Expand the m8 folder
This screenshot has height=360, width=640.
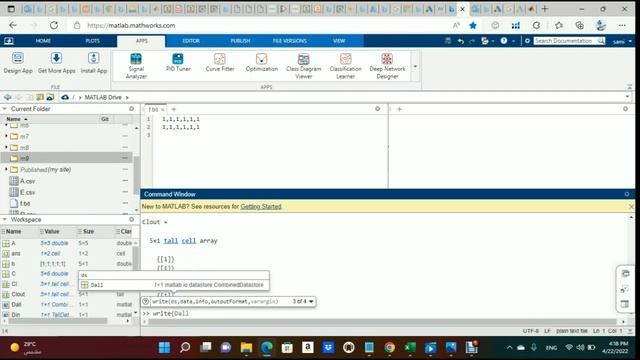6,147
